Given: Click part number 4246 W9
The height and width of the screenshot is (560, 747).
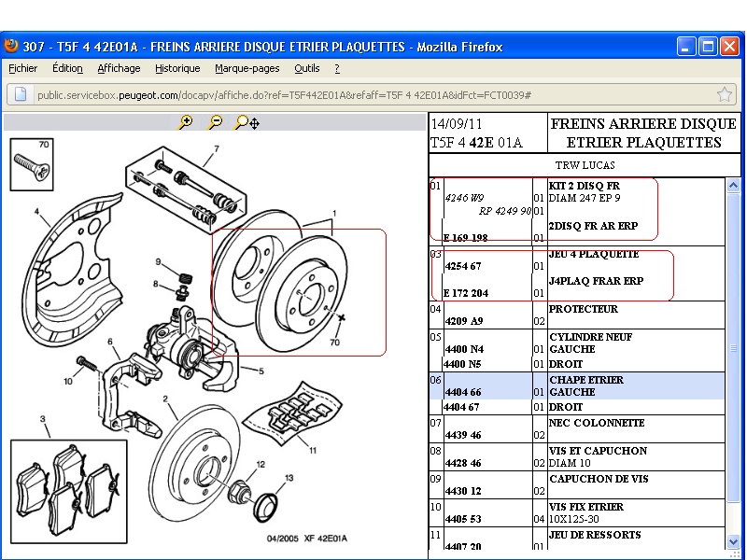Looking at the screenshot, I should point(464,198).
